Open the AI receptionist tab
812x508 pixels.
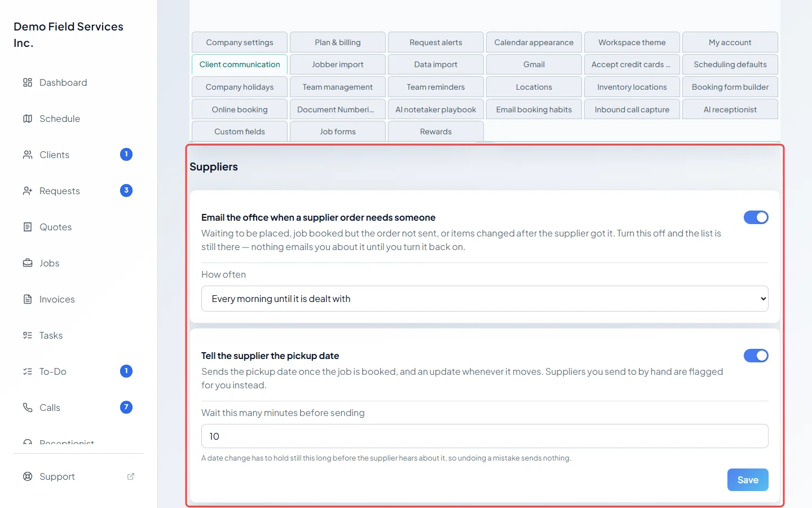pos(730,110)
